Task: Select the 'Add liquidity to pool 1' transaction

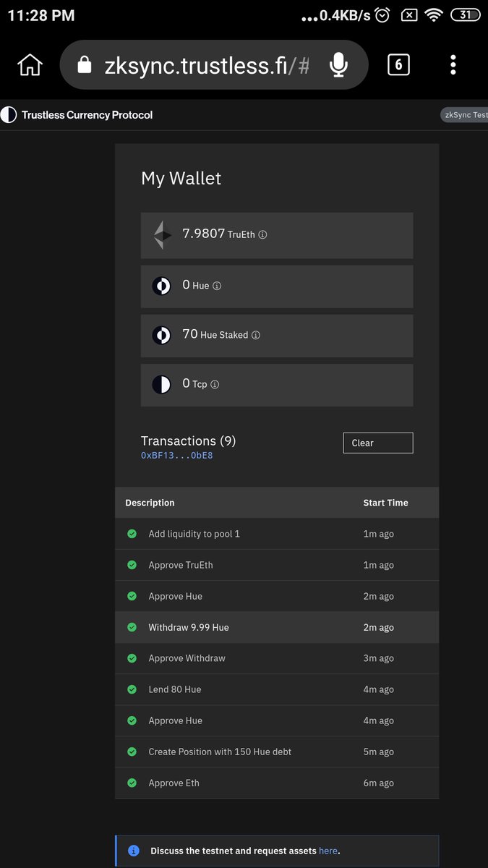Action: [x=277, y=534]
